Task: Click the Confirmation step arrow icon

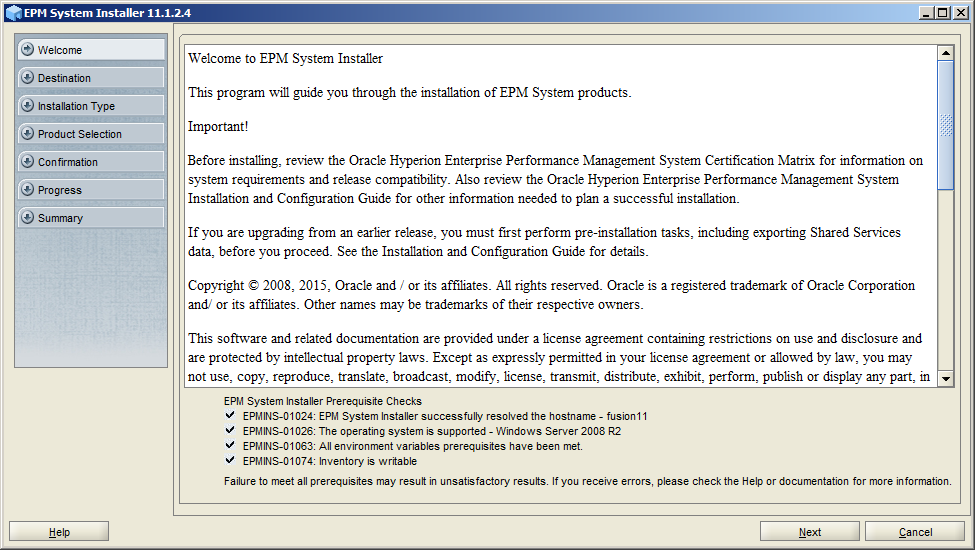Action: tap(27, 161)
